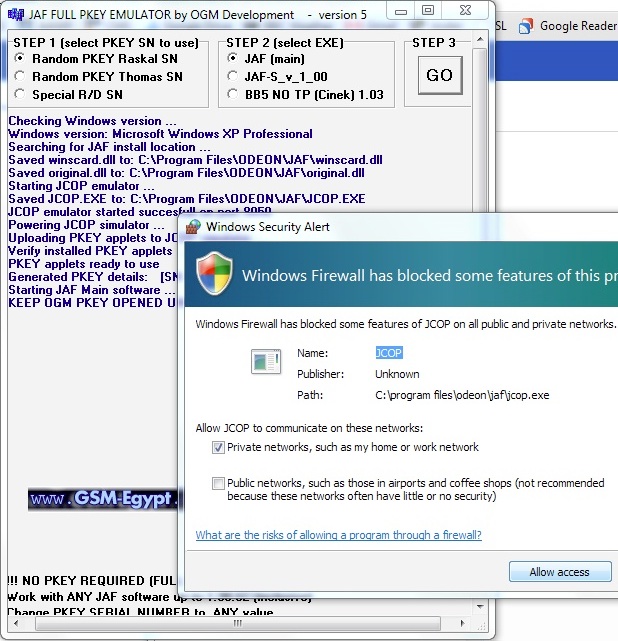
Task: Open firewall risks help link
Action: (338, 535)
